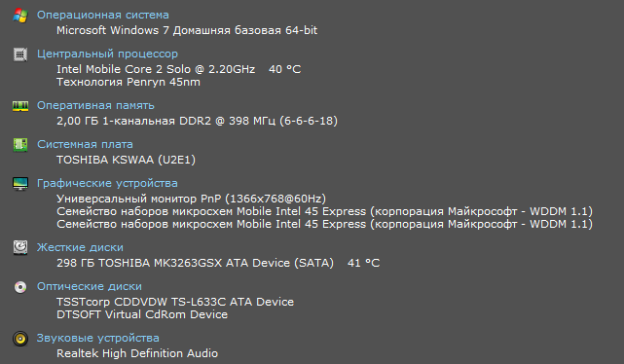Select the TOSHIBA MK3263GSX drive entry
Screen dimensions: 624x364
pyautogui.click(x=195, y=263)
